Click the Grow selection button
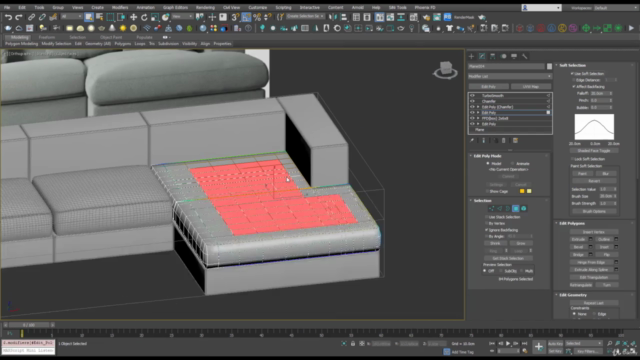This screenshot has width=640, height=360. (521, 243)
